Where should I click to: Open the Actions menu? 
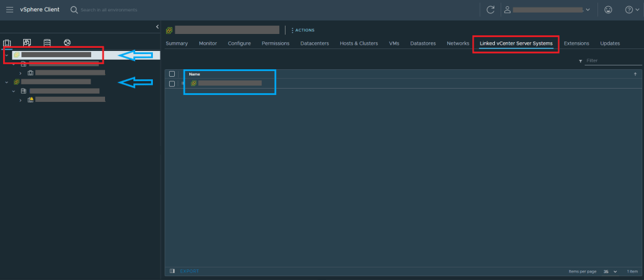point(304,30)
